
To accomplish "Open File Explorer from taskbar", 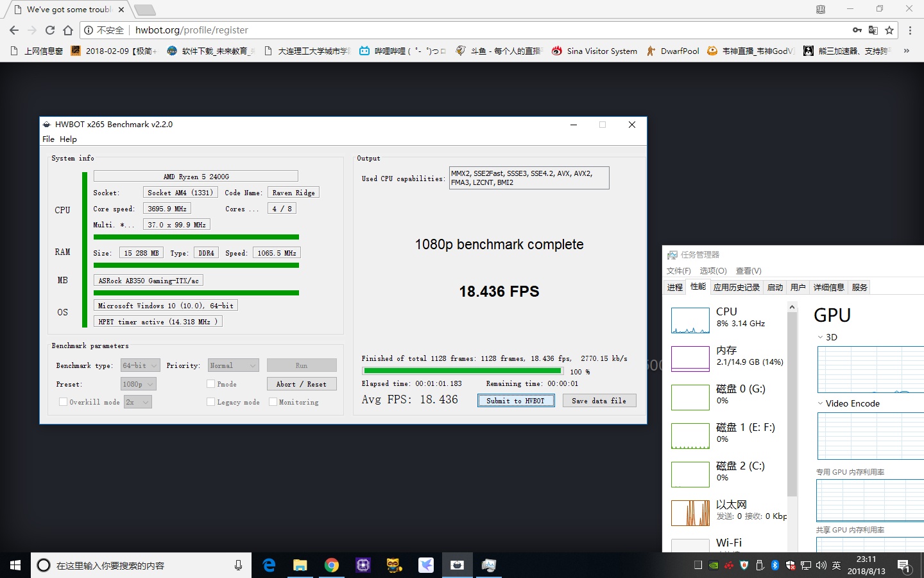I will [x=300, y=565].
